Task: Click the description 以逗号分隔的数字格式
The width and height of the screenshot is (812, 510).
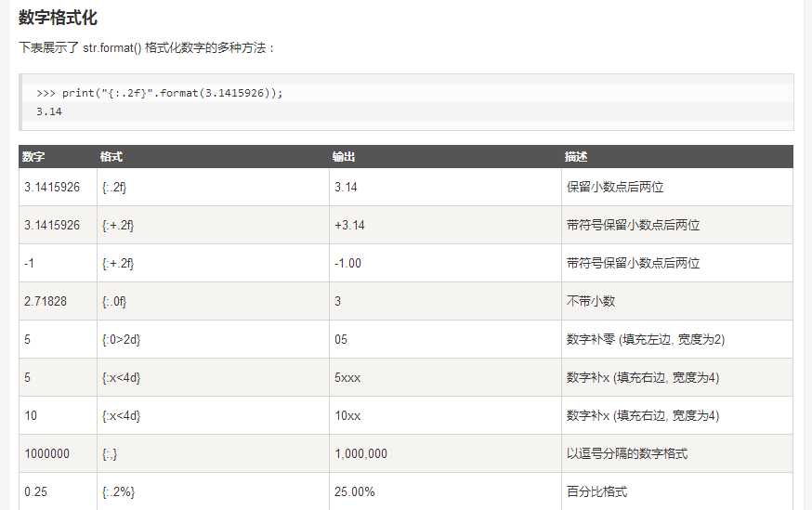Action: (x=626, y=453)
